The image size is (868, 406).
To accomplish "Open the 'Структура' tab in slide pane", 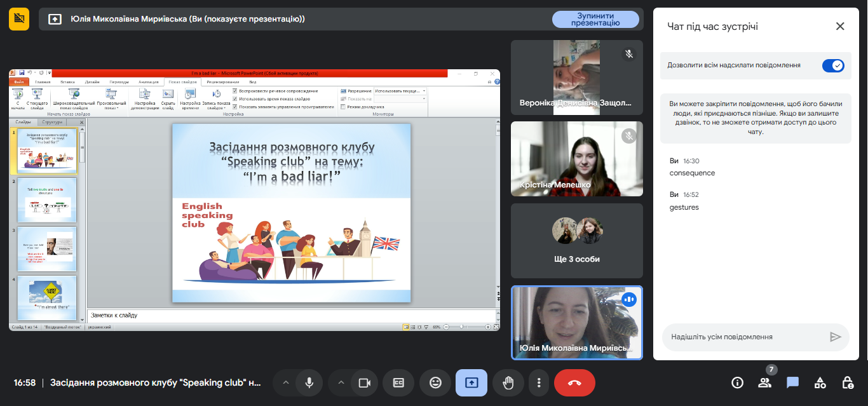I will (x=52, y=122).
